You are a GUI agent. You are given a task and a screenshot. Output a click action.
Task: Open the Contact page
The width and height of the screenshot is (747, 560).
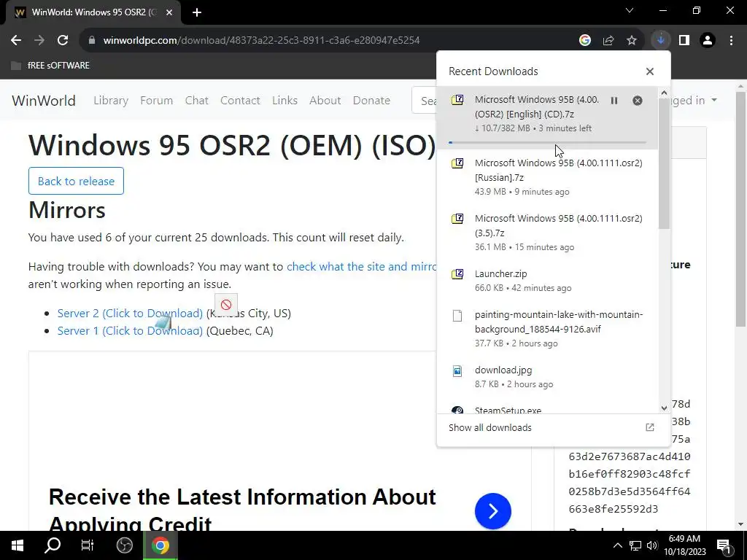[240, 101]
